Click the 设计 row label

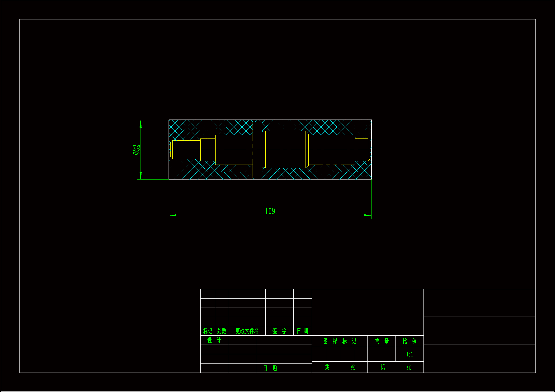tap(214, 340)
